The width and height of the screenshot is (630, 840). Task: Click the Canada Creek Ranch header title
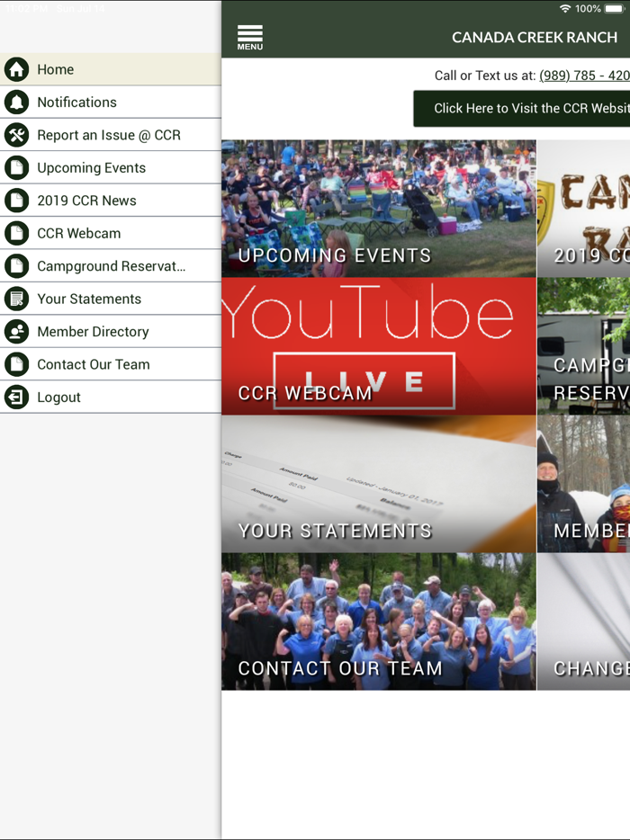pos(535,38)
